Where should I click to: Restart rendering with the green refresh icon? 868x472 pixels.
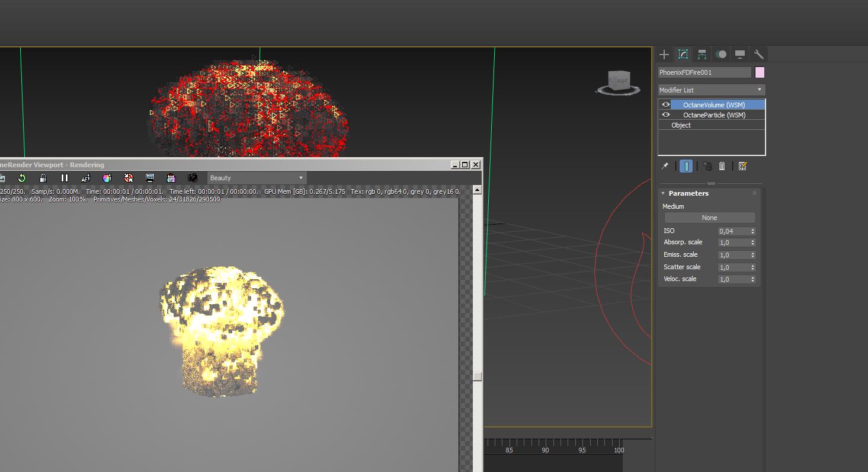point(22,178)
